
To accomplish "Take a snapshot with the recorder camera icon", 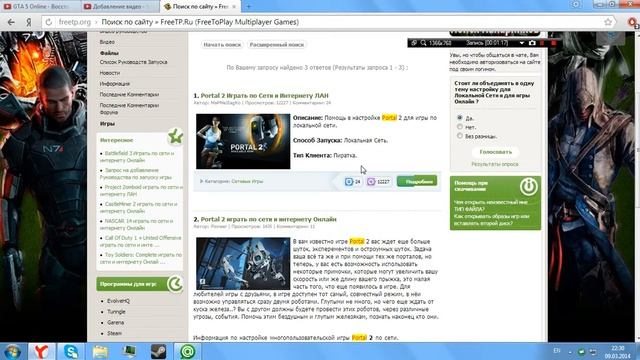I will pos(532,43).
